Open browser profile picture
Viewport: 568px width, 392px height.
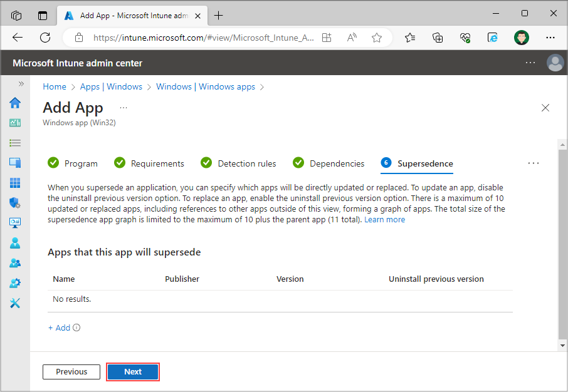point(521,38)
